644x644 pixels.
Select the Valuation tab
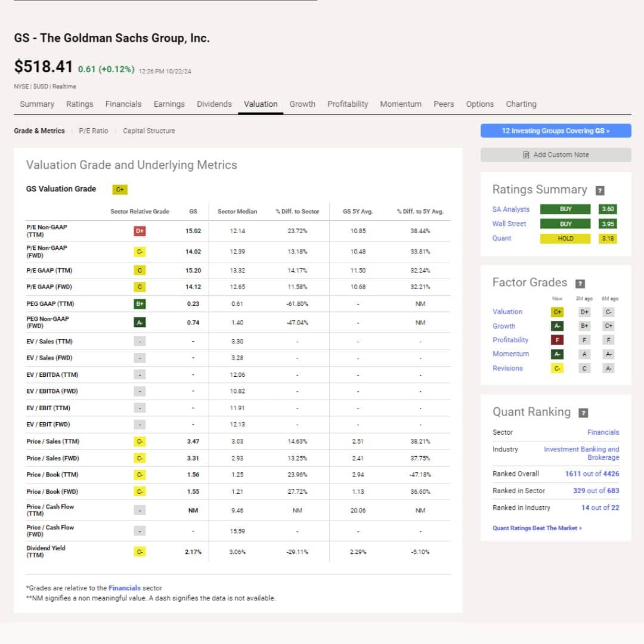pos(261,104)
